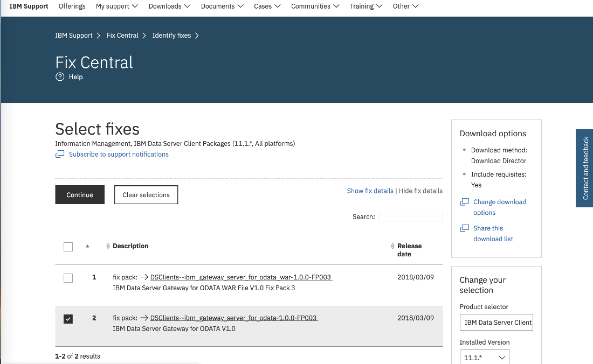
Task: Click Identify fixes breadcrumb link
Action: [171, 36]
